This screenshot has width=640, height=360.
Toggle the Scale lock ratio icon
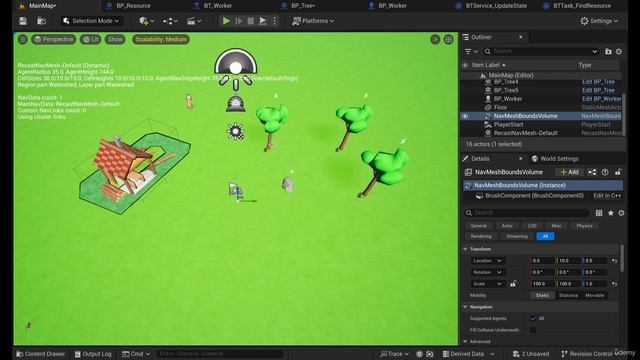click(513, 284)
